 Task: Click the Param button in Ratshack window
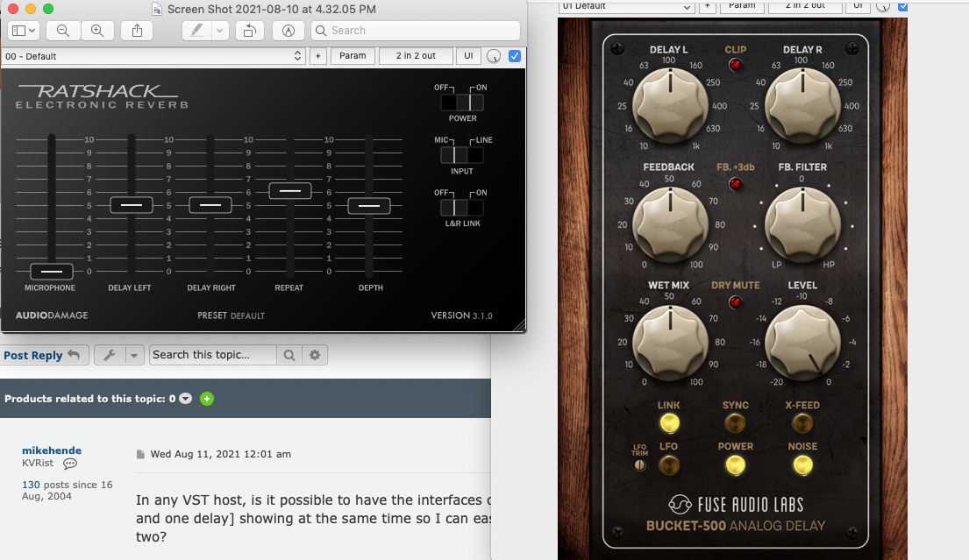click(x=353, y=55)
